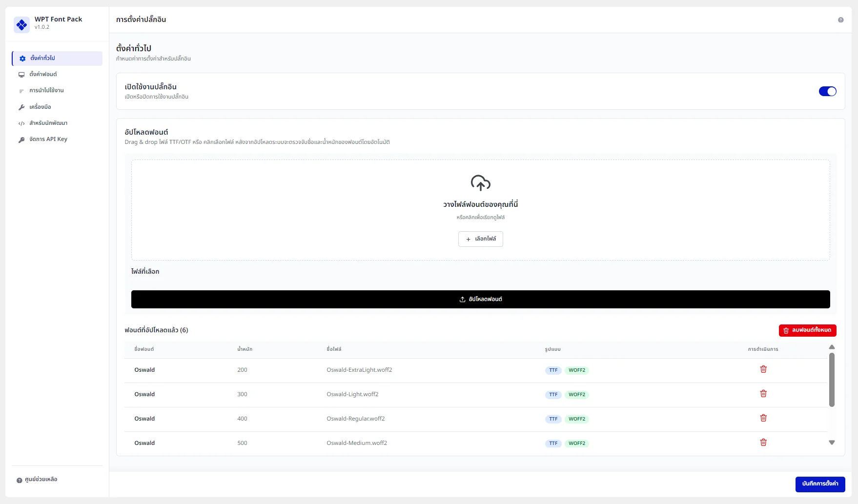858x504 pixels.
Task: Delete the Oswald 200 font row
Action: (x=763, y=369)
